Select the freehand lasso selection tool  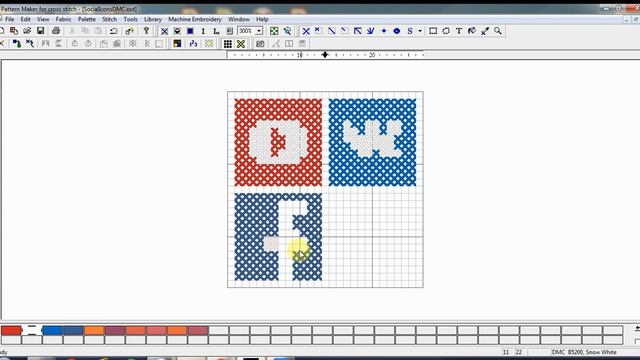446,31
